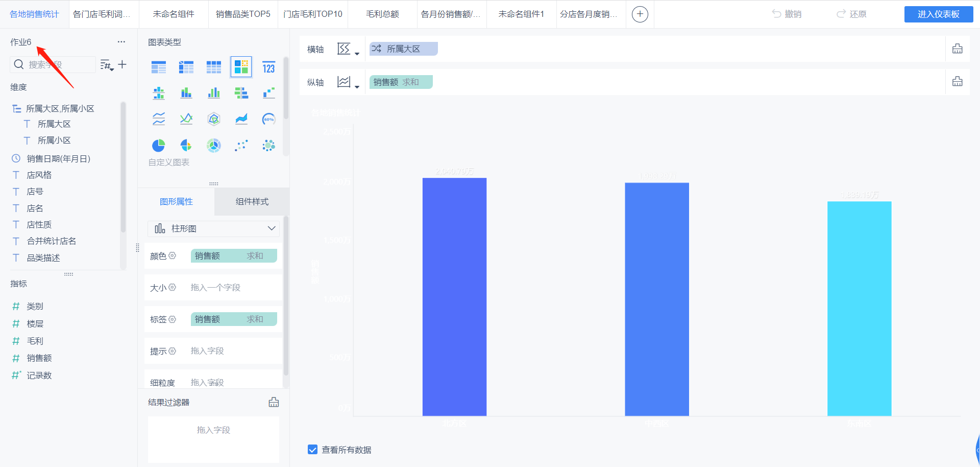The image size is (980, 467).
Task: Select the radar chart type
Action: click(214, 119)
